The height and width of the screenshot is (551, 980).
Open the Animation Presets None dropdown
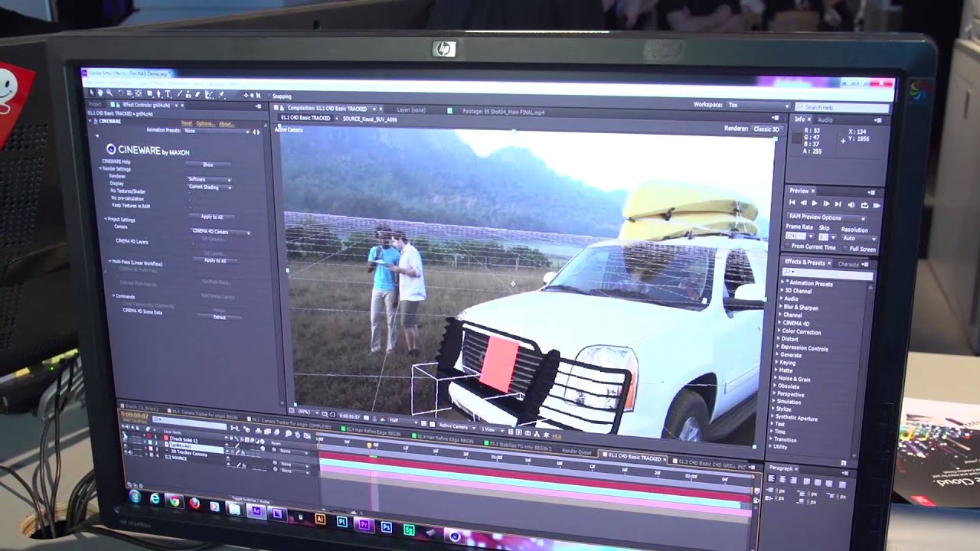pyautogui.click(x=217, y=131)
